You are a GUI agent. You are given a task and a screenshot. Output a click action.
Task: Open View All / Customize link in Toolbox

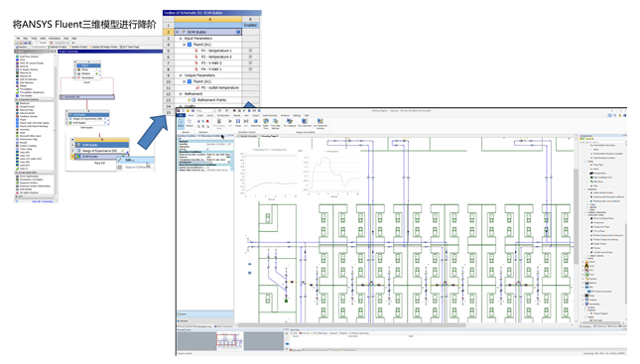(x=43, y=201)
